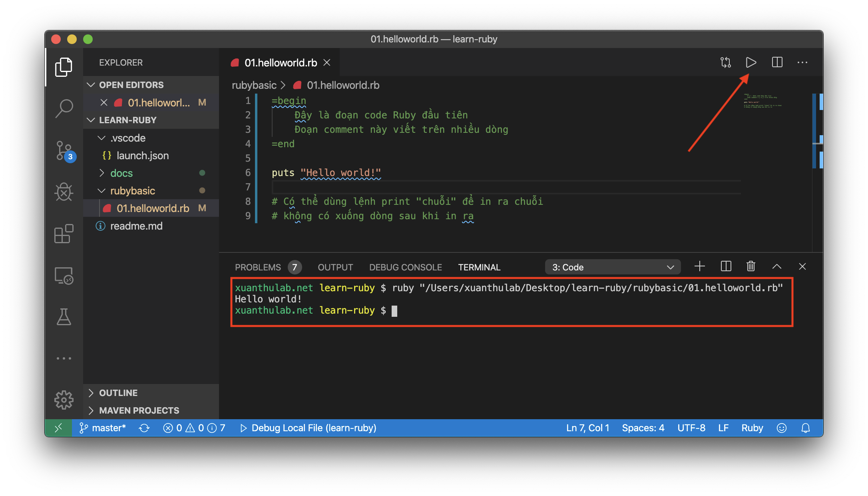Click the Split Editor icon
The height and width of the screenshot is (496, 868).
click(x=777, y=62)
